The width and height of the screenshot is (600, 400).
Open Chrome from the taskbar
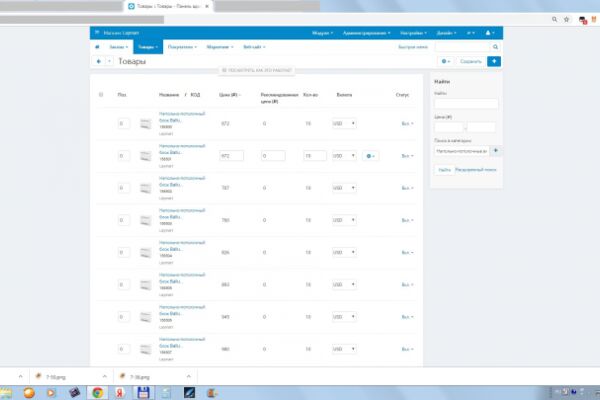point(98,393)
